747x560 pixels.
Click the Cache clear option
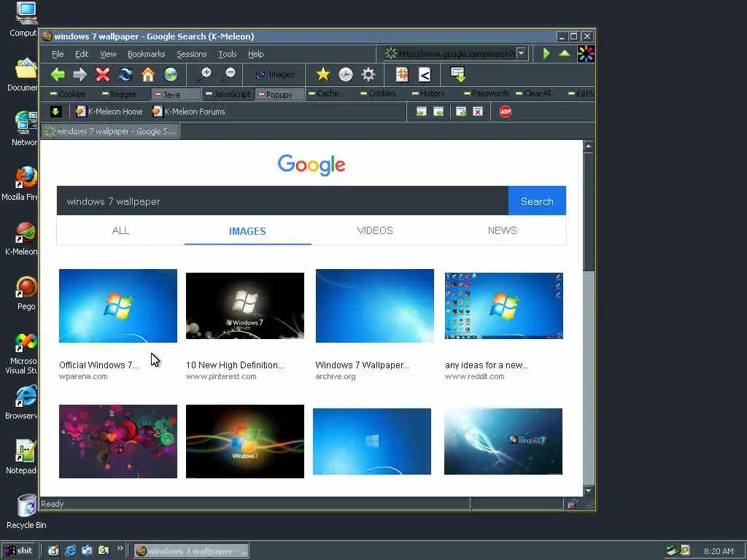(x=323, y=93)
